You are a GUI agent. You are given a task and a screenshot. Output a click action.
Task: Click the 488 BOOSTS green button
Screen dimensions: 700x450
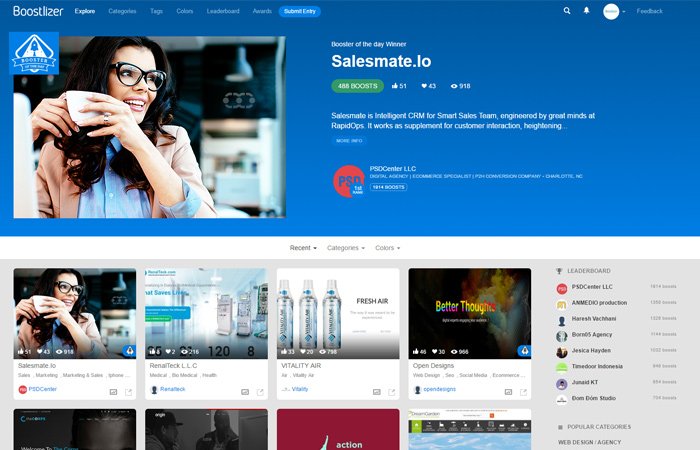[358, 86]
